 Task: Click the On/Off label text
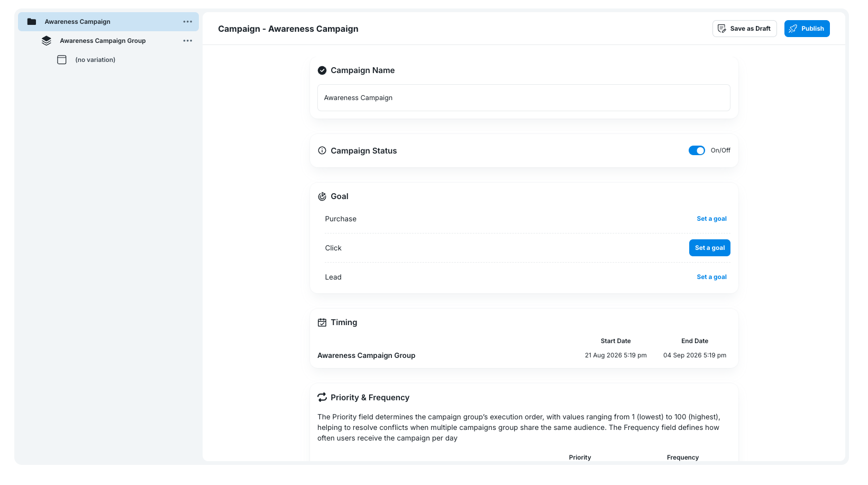(720, 150)
